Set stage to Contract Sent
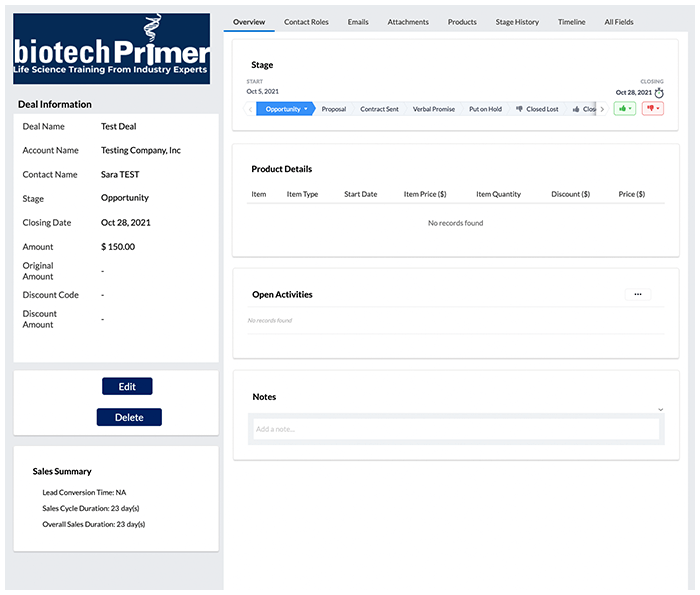The height and width of the screenshot is (595, 700). (379, 109)
